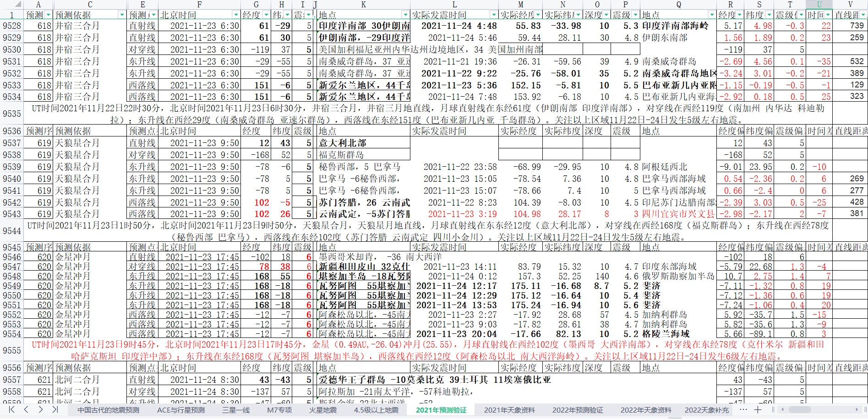Jump to the last sheet with navigation arrow
Screen dimensions: 868x419
(x=55, y=409)
